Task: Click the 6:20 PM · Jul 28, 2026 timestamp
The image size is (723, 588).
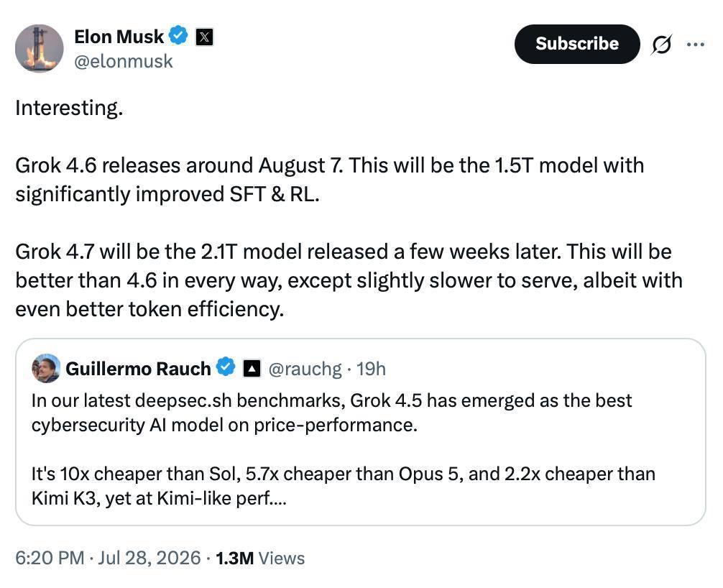Action: (x=108, y=558)
